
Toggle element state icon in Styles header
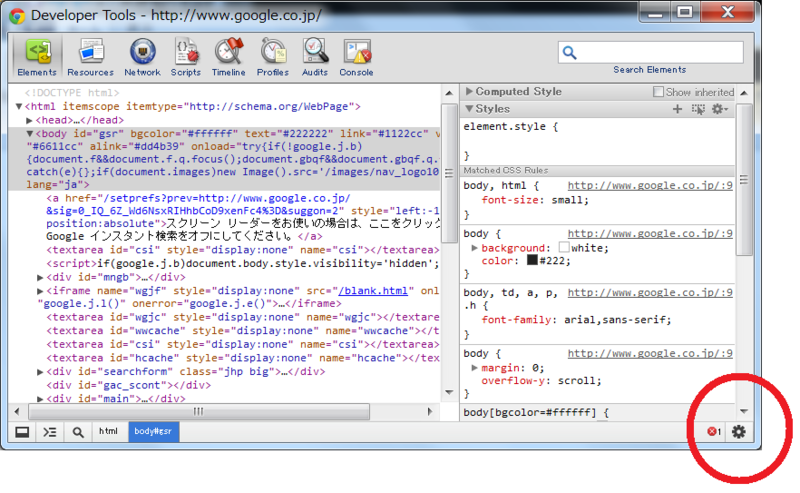point(698,109)
